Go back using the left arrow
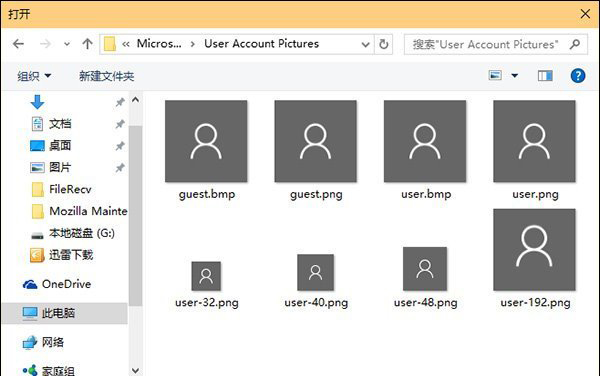Viewport: 600px width, 376px height. [x=18, y=44]
